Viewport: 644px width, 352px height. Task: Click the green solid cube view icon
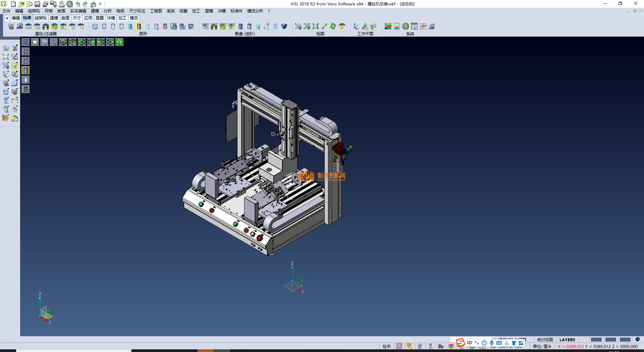[119, 42]
